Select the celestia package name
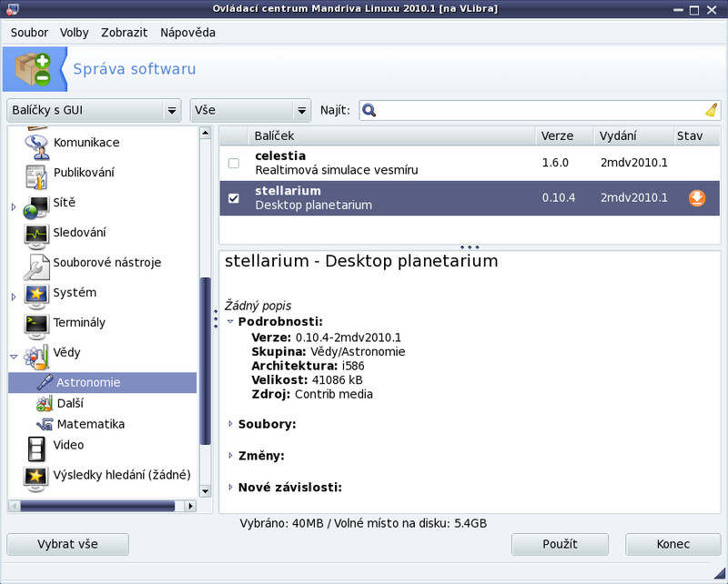Viewport: 728px width, 584px height. (x=280, y=156)
